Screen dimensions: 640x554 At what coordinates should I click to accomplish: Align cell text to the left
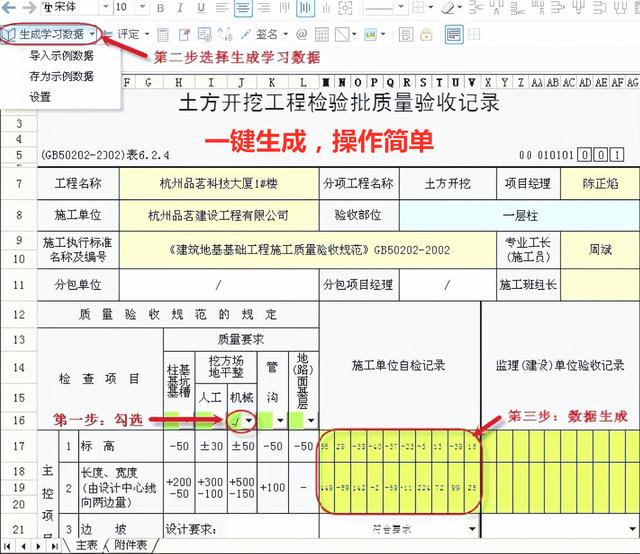(222, 8)
